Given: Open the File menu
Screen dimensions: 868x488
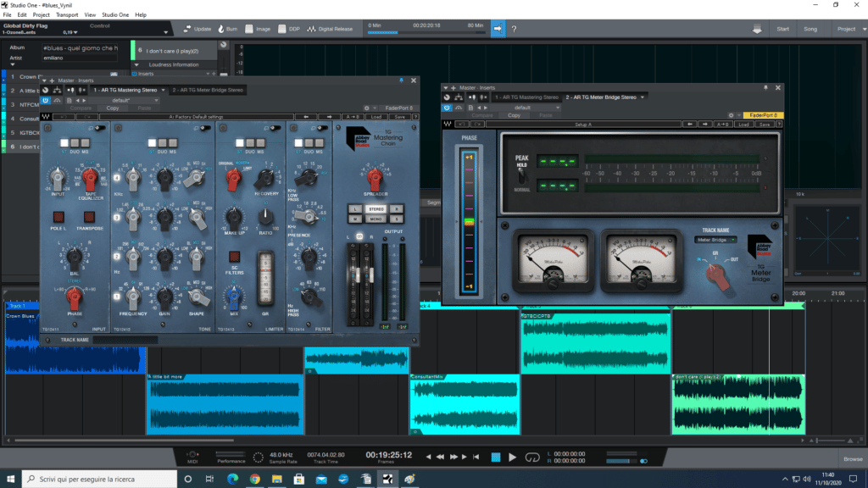Looking at the screenshot, I should (7, 15).
